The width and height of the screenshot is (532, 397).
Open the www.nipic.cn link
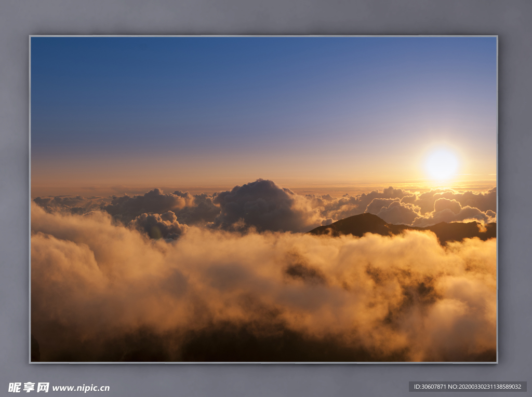[x=81, y=388]
